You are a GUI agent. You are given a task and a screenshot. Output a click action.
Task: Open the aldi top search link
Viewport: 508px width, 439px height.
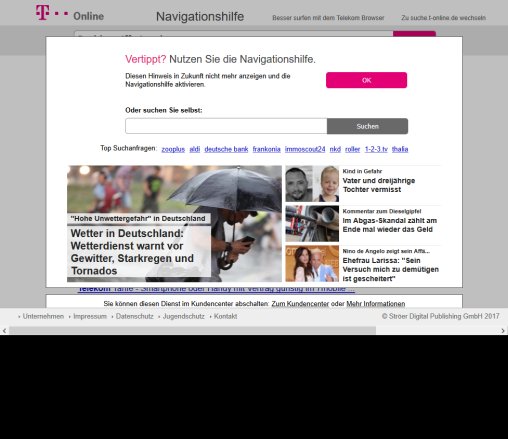[x=195, y=149]
